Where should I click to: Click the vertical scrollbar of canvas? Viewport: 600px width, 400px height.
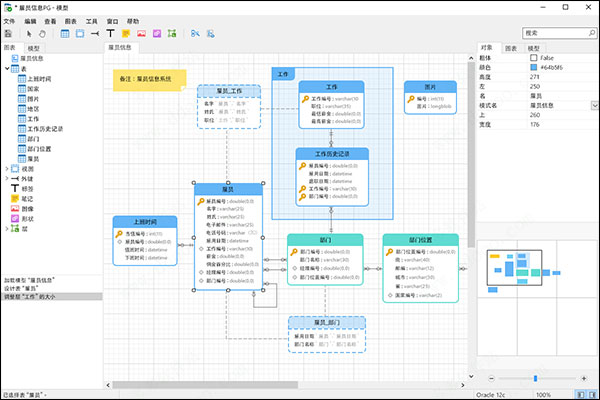(x=471, y=155)
